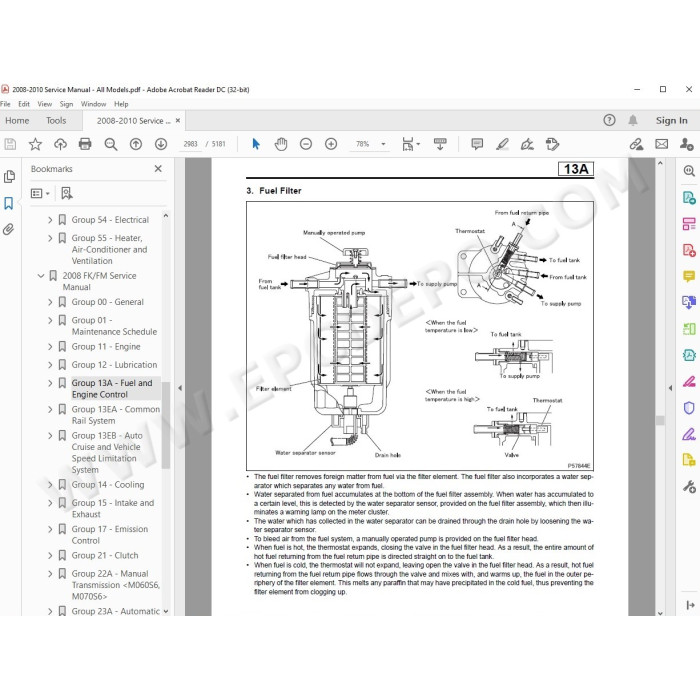
Task: Open the Edit menu
Action: [x=24, y=104]
